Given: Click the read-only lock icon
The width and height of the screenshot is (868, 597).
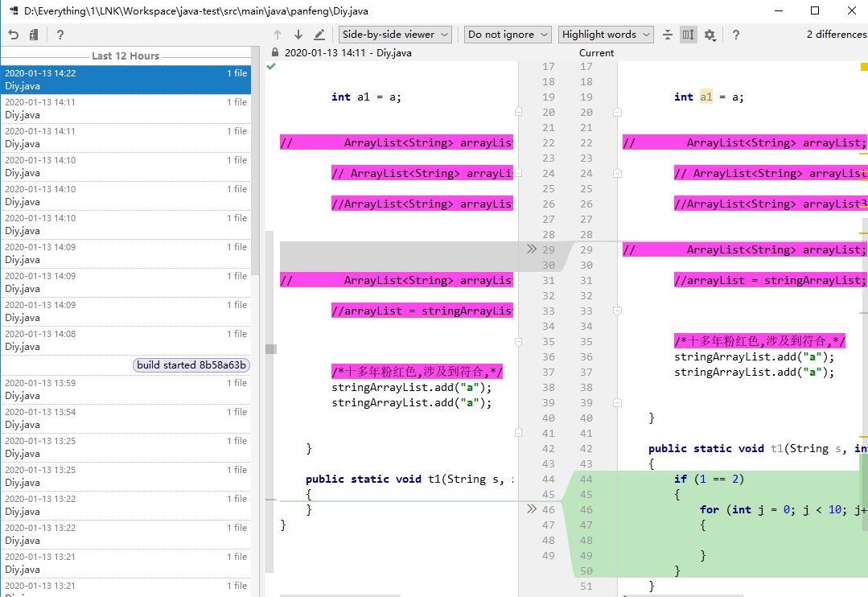Looking at the screenshot, I should tap(275, 52).
